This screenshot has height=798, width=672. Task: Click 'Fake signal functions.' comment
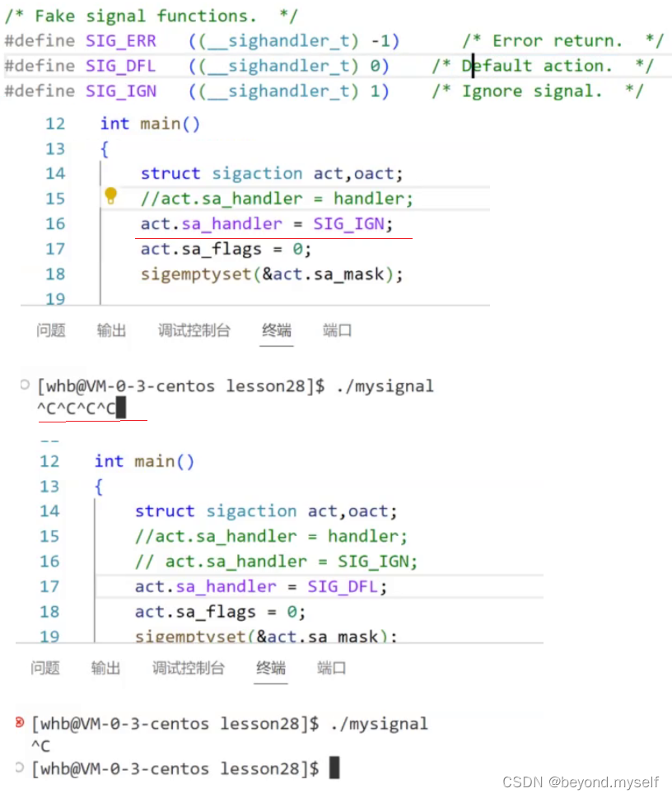pos(146,16)
